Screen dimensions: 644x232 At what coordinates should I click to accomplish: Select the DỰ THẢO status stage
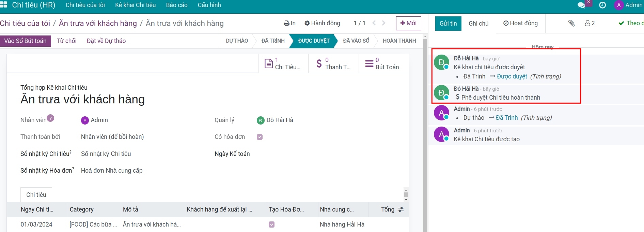click(237, 41)
